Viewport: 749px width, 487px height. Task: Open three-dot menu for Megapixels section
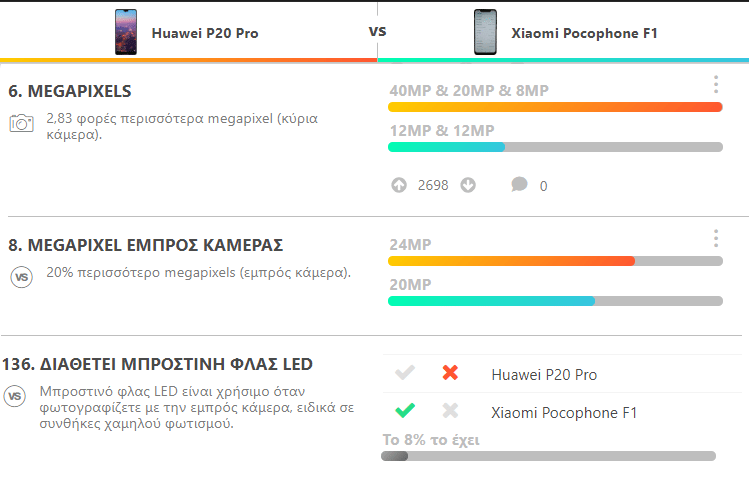(716, 85)
